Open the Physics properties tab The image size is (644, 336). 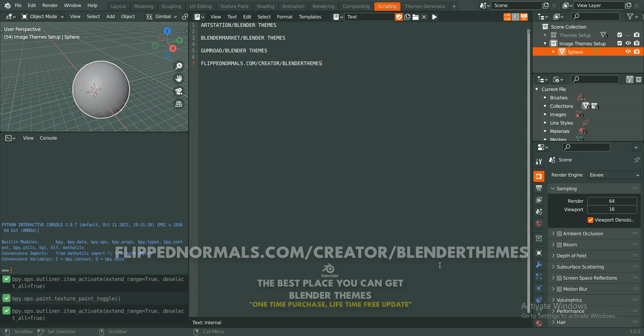click(539, 288)
